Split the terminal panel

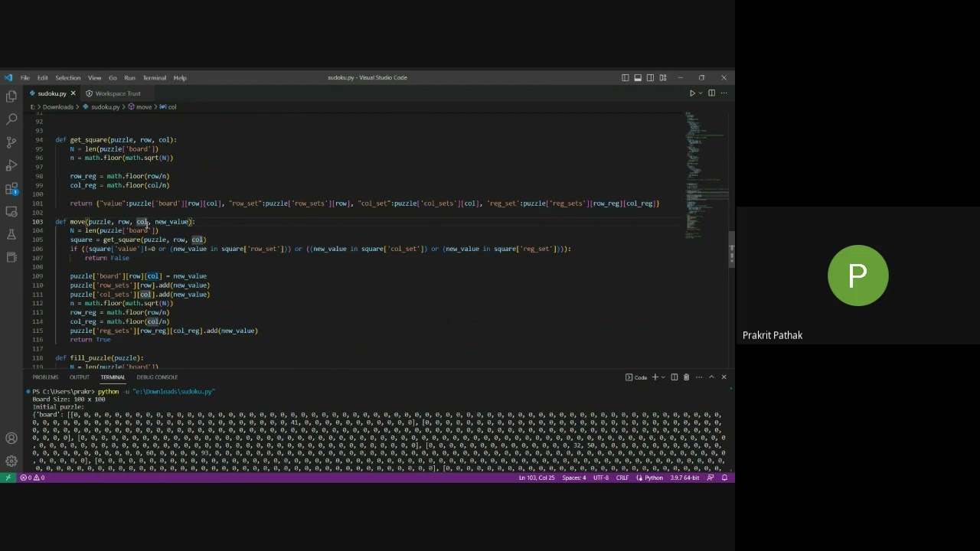click(x=675, y=377)
